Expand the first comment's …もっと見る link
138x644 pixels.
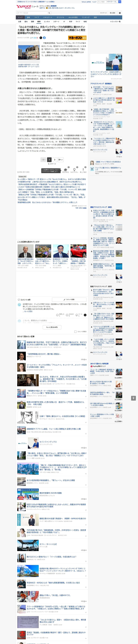click(x=28, y=311)
